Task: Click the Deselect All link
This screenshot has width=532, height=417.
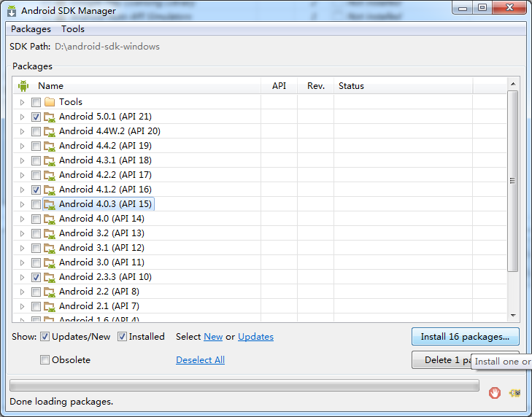Action: [x=200, y=359]
